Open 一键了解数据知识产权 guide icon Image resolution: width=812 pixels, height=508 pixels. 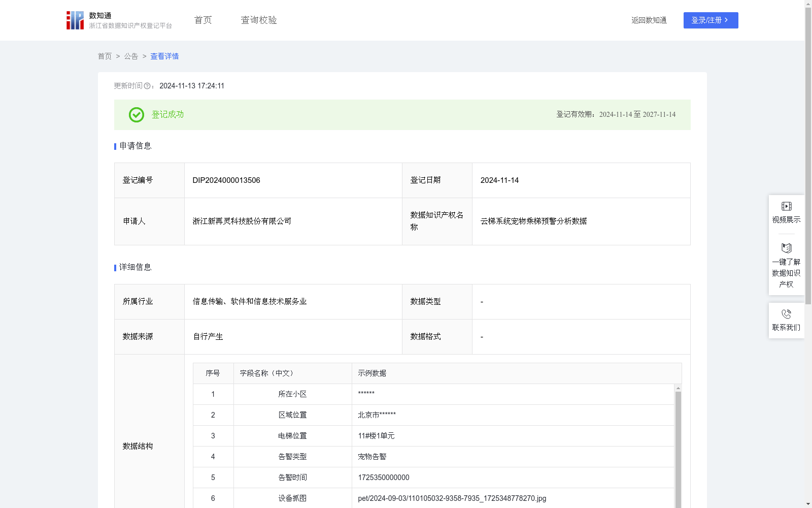[x=786, y=248]
